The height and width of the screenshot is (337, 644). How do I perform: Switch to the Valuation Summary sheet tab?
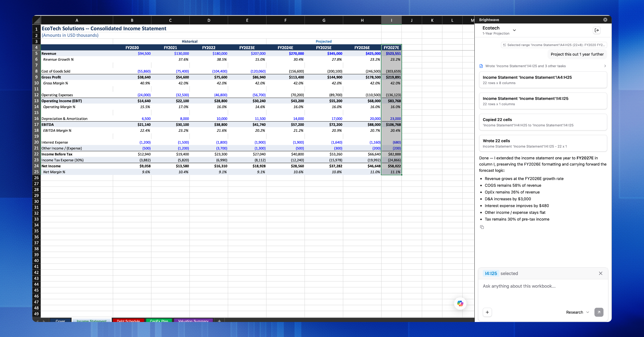(x=193, y=320)
